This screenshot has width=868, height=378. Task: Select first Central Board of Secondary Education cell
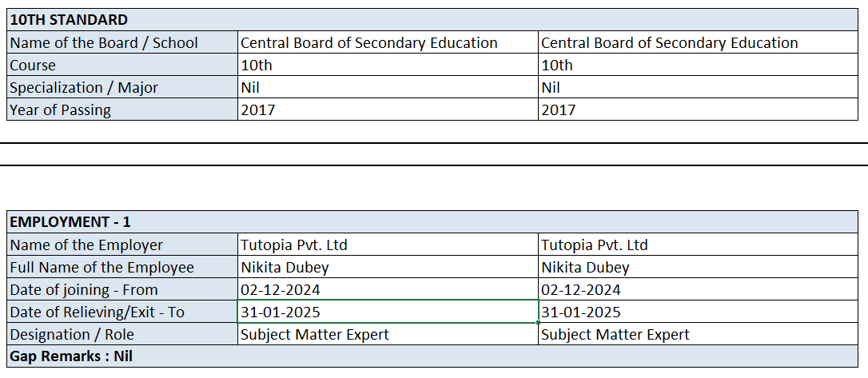[369, 43]
